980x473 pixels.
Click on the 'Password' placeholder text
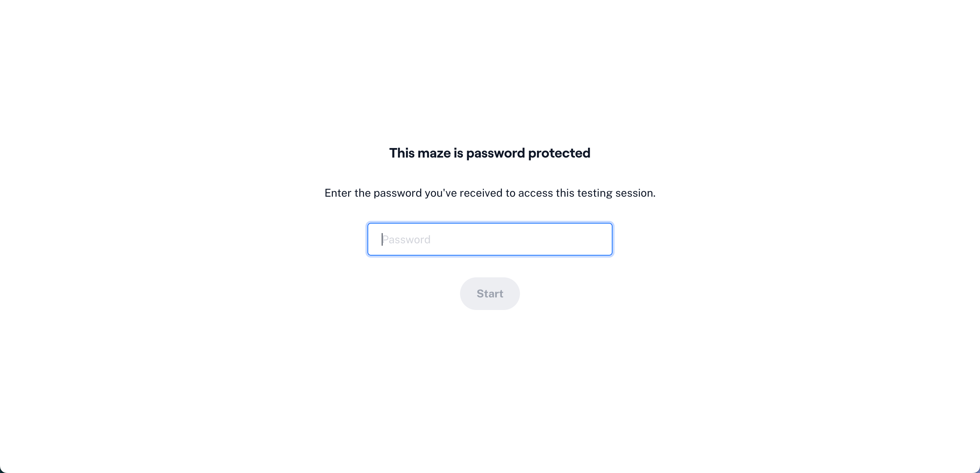(x=406, y=240)
